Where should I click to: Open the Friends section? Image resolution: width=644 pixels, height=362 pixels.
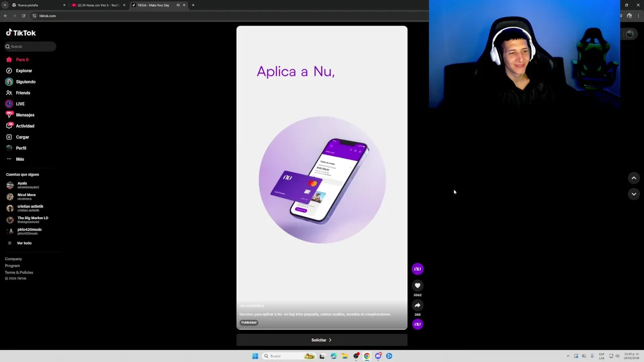click(18, 93)
